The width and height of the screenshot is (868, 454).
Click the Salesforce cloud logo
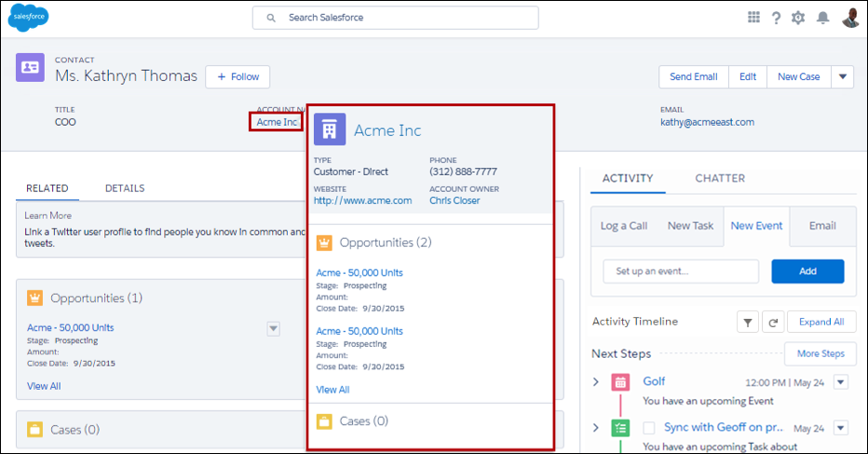point(28,17)
